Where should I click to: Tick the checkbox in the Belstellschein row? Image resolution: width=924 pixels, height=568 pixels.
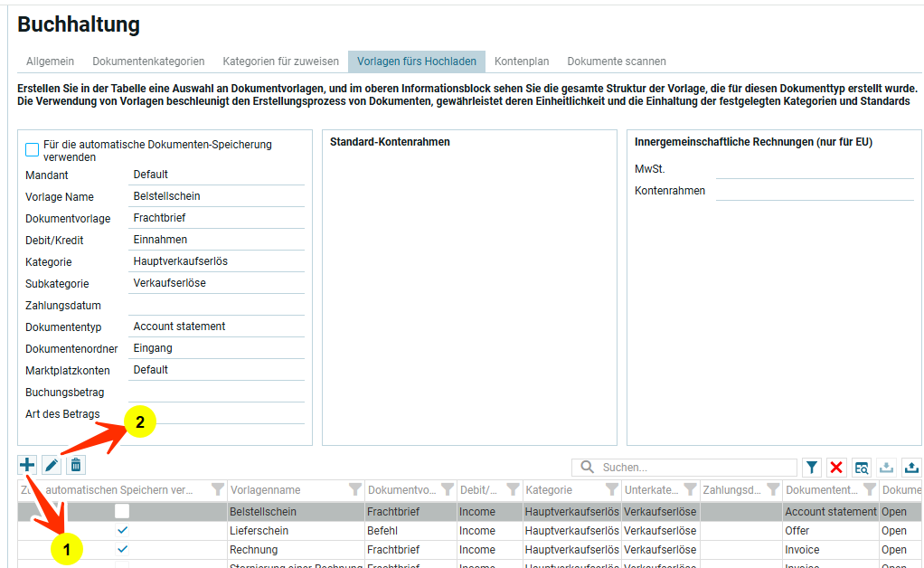tap(122, 511)
